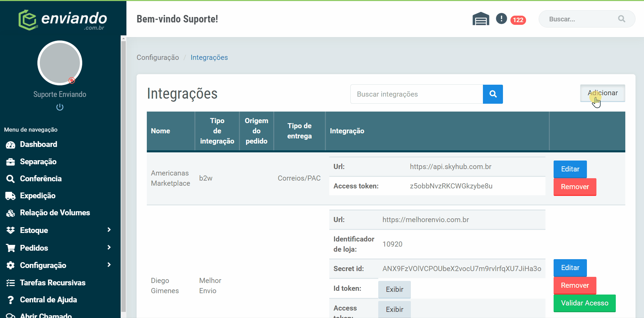This screenshot has width=644, height=318.
Task: Edit the Diego Gimenes integration
Action: coord(570,268)
